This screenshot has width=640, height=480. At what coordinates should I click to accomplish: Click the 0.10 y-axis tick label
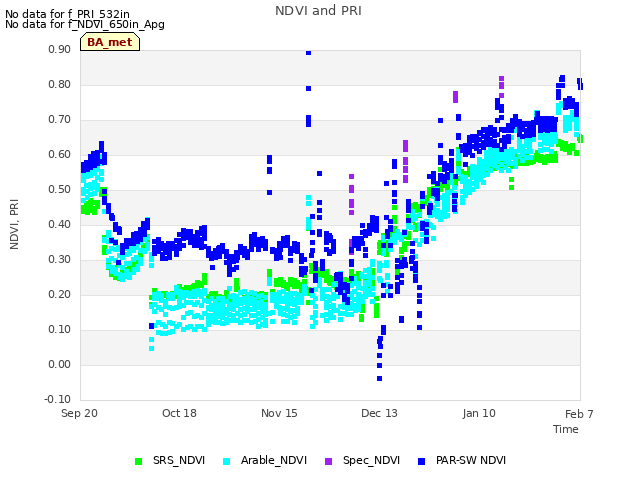point(59,330)
